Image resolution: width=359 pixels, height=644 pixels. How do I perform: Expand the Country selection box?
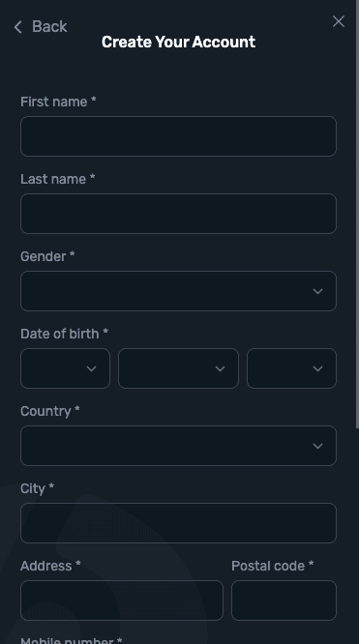[x=178, y=446]
